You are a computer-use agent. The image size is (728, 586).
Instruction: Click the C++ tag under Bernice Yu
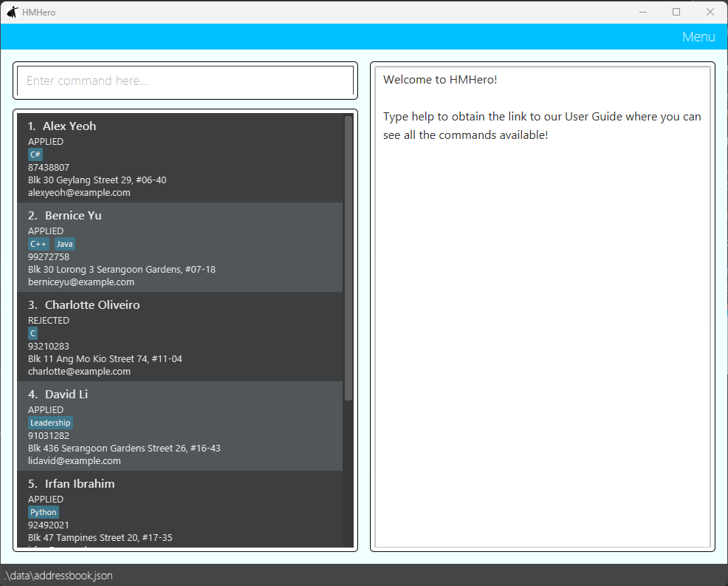coord(38,244)
